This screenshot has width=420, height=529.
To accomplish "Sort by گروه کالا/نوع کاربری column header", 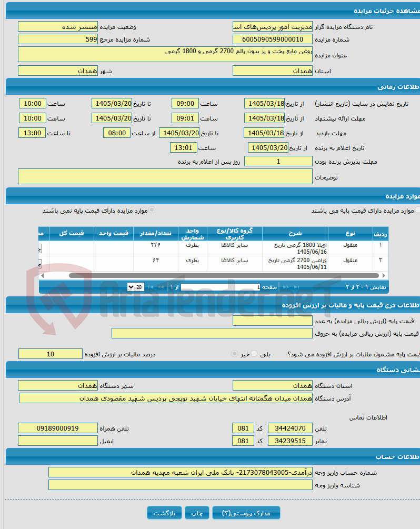I will pos(235,234).
